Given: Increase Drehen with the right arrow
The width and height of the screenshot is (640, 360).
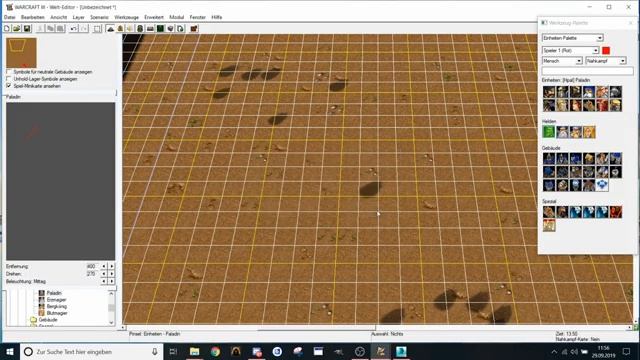Looking at the screenshot, I should [111, 273].
